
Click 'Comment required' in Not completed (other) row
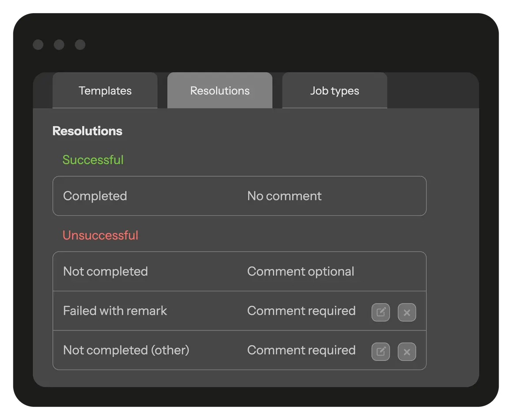301,350
